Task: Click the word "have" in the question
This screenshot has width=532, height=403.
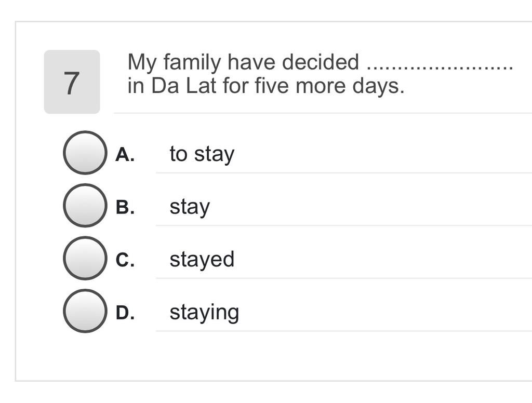Action: [251, 62]
